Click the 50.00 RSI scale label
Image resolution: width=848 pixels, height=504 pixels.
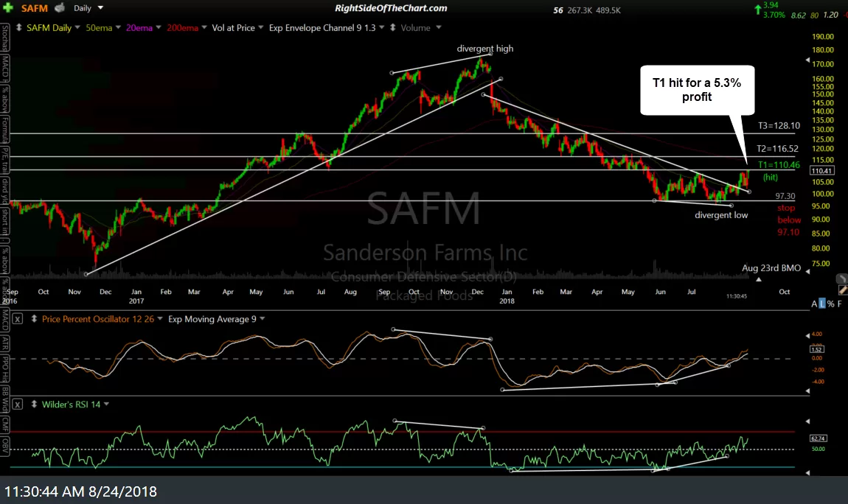tap(819, 449)
